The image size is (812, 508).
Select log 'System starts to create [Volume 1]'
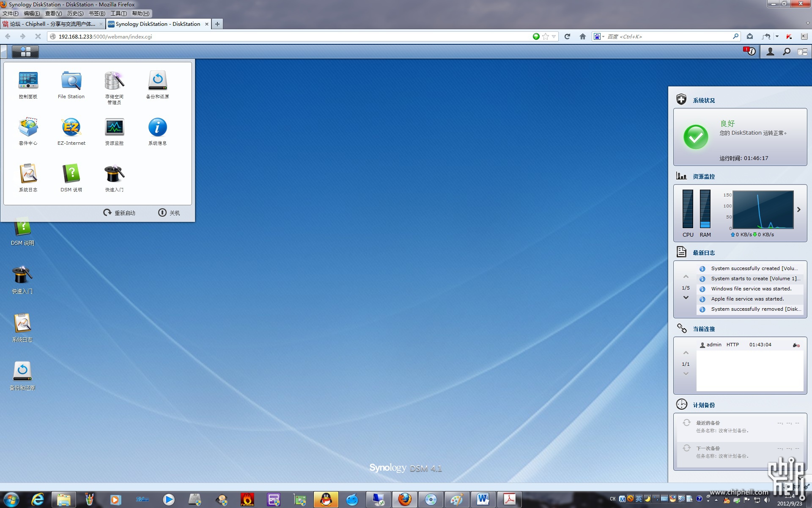(x=750, y=279)
